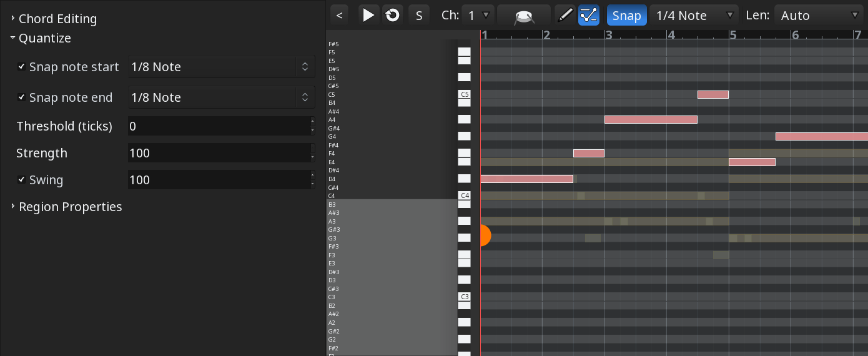
Task: Click the F#5 note label in key list
Action: [333, 44]
